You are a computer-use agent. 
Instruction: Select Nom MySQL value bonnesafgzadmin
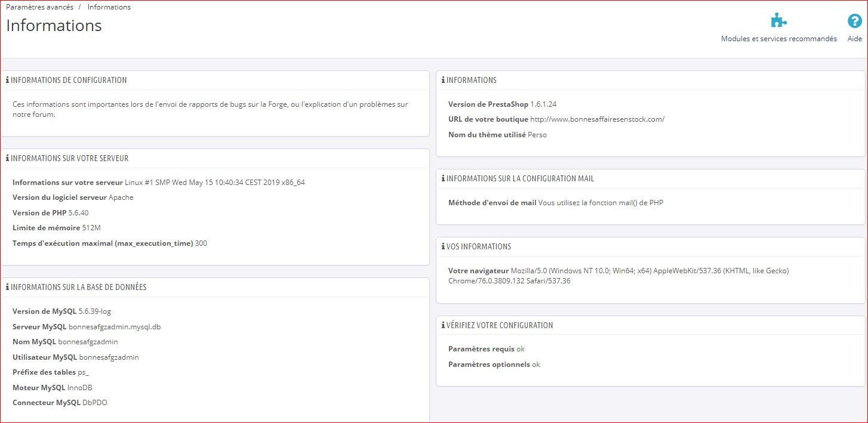[x=88, y=342]
